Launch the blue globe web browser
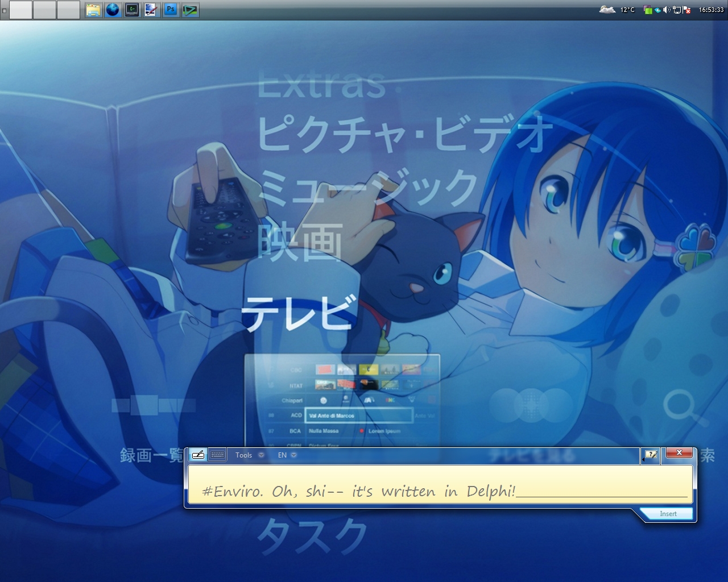728x582 pixels. click(113, 10)
